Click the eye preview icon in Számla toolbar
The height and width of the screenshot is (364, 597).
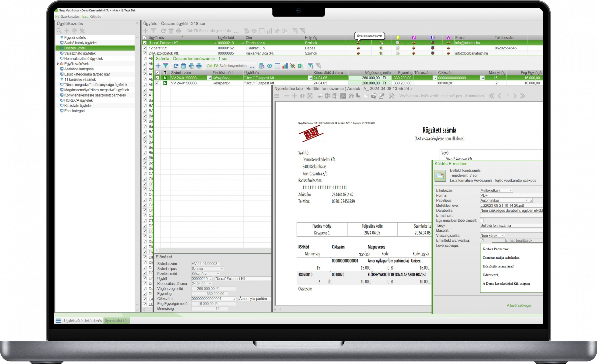point(270,66)
